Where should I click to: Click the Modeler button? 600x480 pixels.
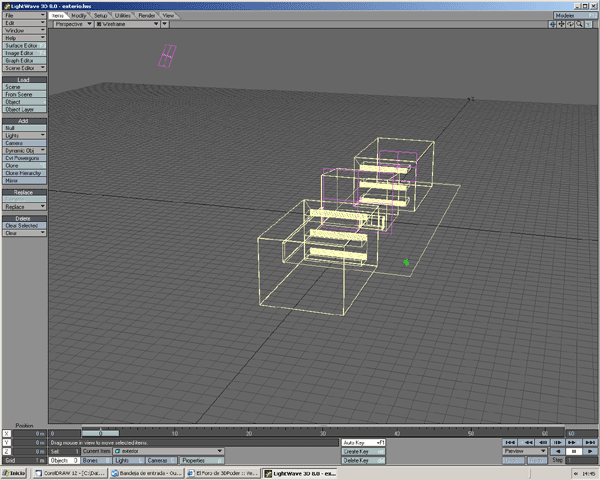[576, 15]
